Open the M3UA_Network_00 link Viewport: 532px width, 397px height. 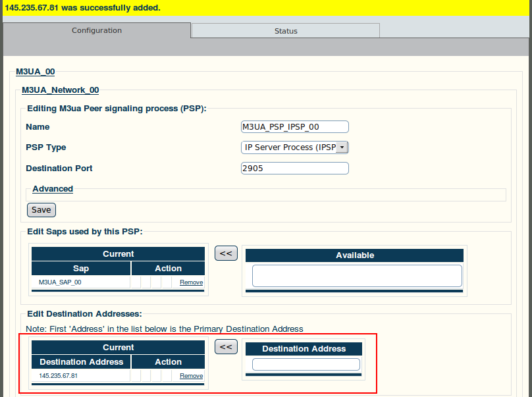(61, 90)
